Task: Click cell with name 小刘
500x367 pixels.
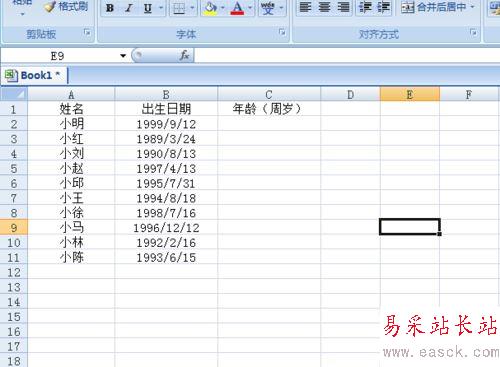Action: [71, 154]
